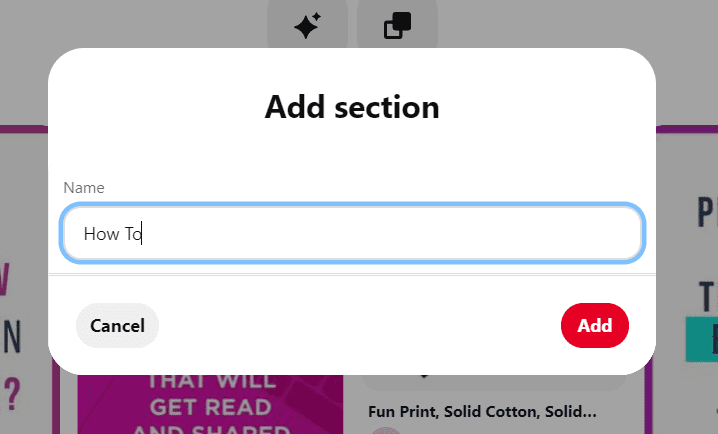Open the "Fun Print, Solid Cotton" pin title
This screenshot has width=718, height=434.
coord(482,412)
